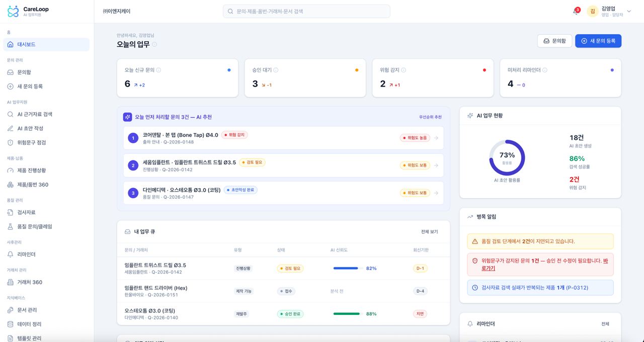644x342 pixels.
Task: Click number 1 badge on 코어덴탈 row
Action: pos(133,138)
